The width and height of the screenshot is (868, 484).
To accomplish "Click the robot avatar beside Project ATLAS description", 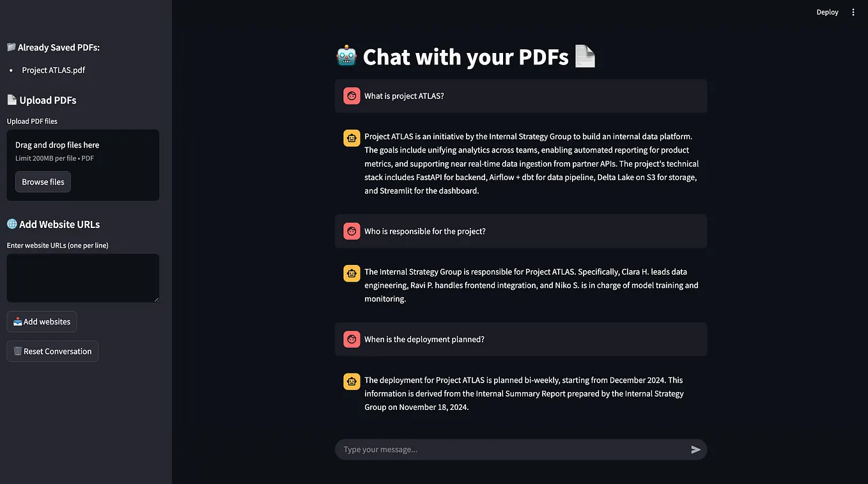I will pyautogui.click(x=352, y=138).
